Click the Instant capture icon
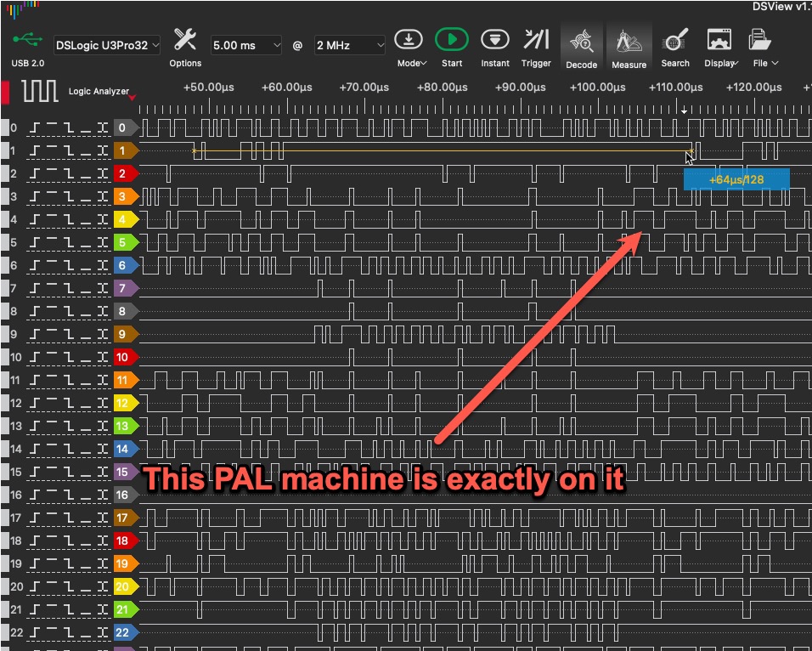The width and height of the screenshot is (812, 651). (494, 41)
